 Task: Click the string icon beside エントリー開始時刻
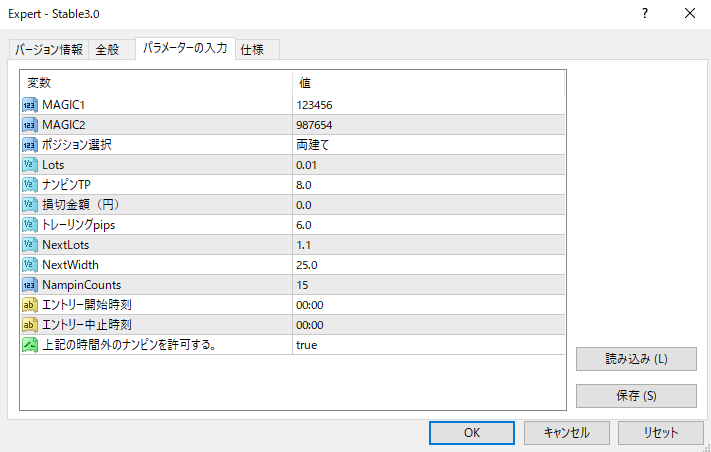pos(30,305)
